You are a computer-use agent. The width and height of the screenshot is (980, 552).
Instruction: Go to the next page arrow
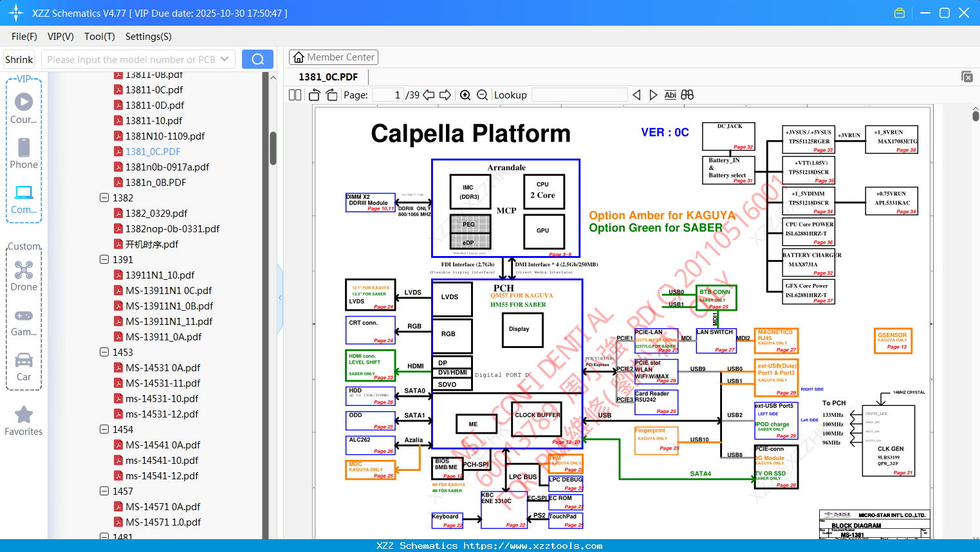point(445,95)
